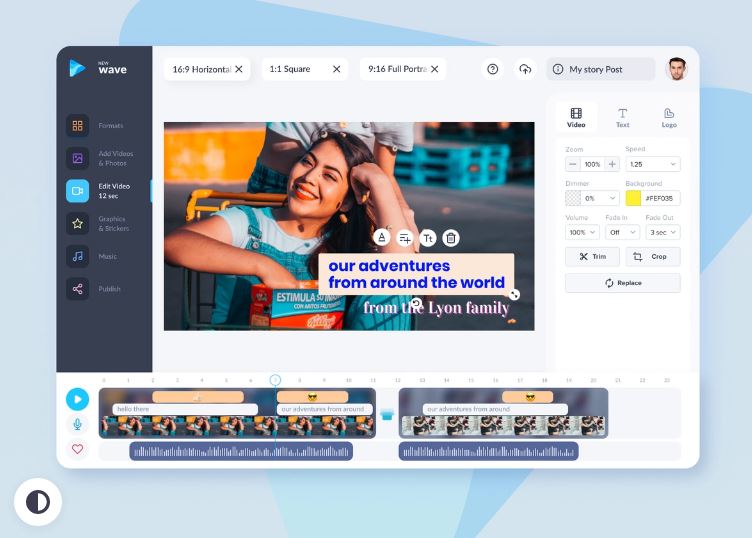Click the caption resize handle icon
752x538 pixels.
pos(514,294)
